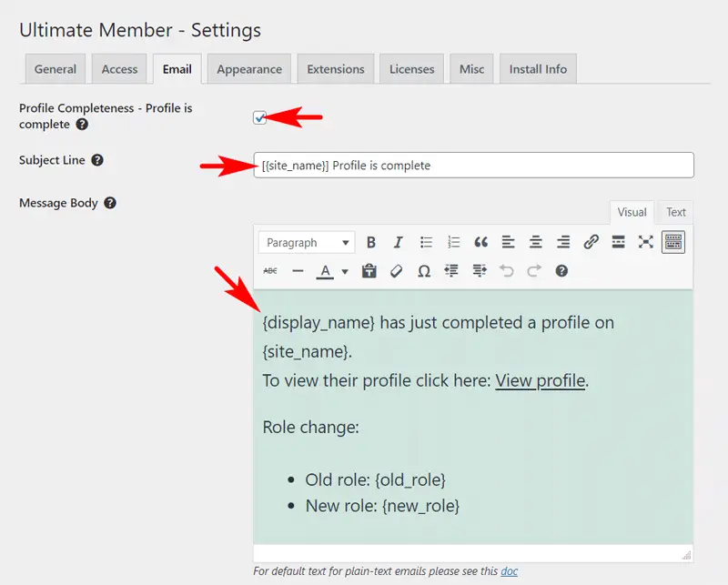Open special character Omega picker

(423, 271)
